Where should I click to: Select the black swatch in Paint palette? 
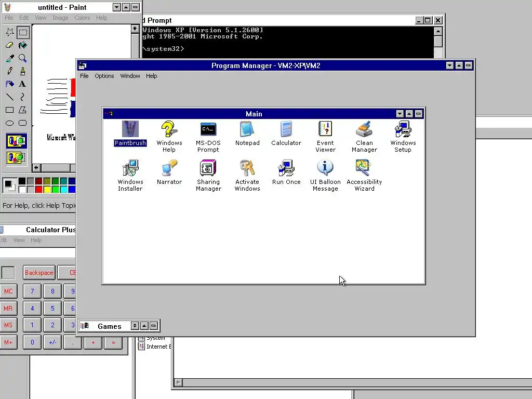22,181
